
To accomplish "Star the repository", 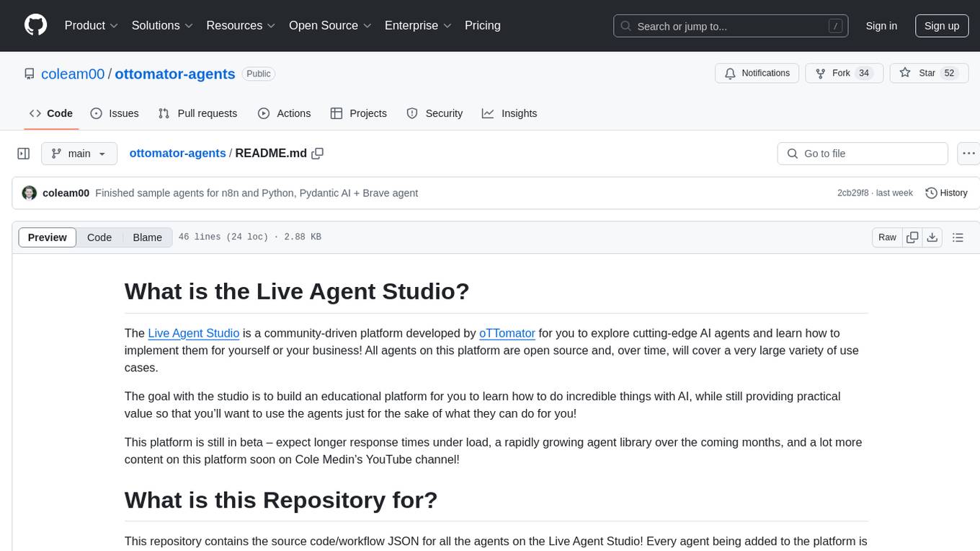I will coord(929,74).
